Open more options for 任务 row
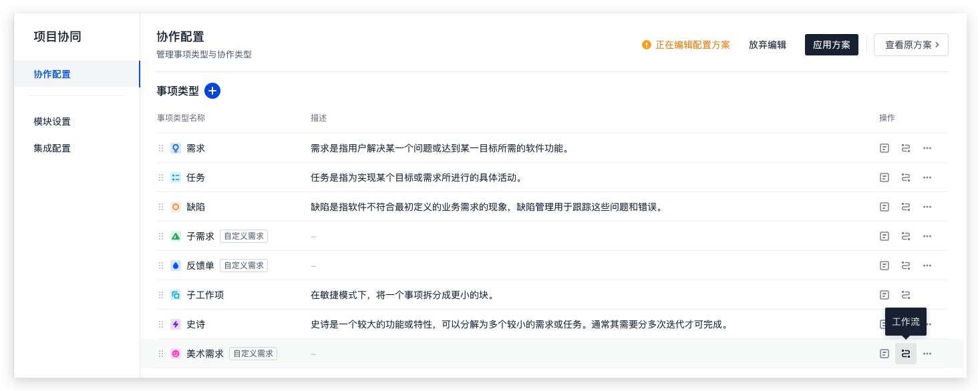 pos(927,177)
